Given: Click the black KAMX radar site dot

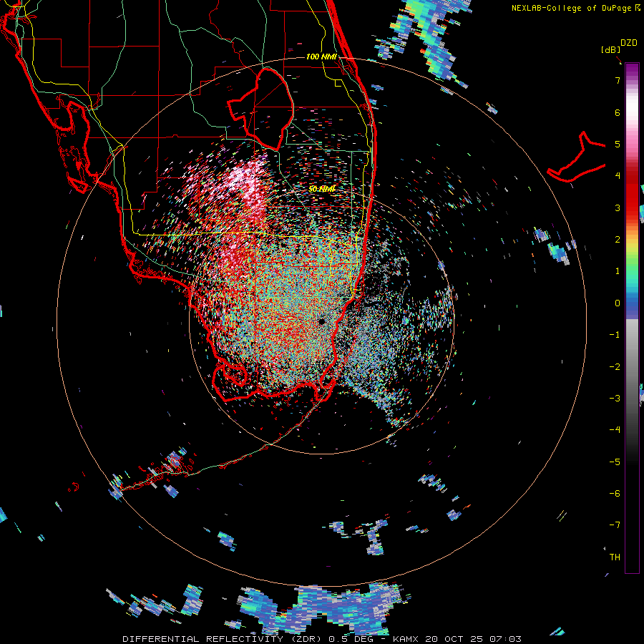Looking at the screenshot, I should click(321, 321).
